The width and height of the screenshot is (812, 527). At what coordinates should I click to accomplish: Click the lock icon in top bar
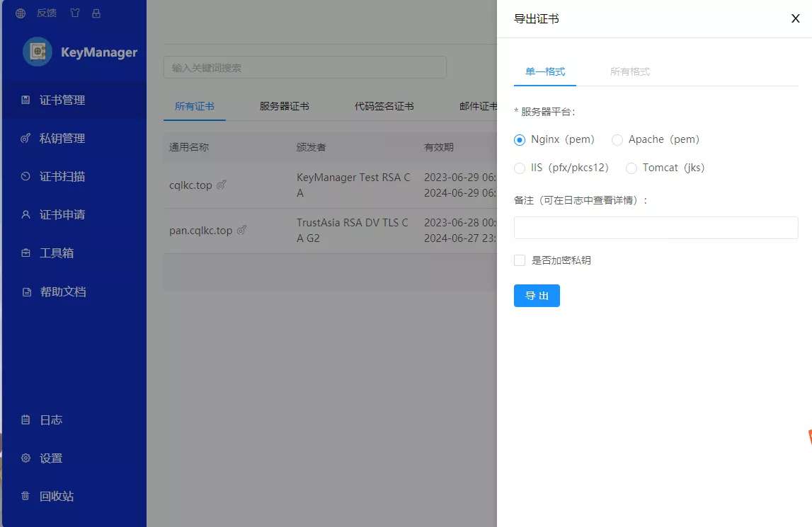[96, 13]
